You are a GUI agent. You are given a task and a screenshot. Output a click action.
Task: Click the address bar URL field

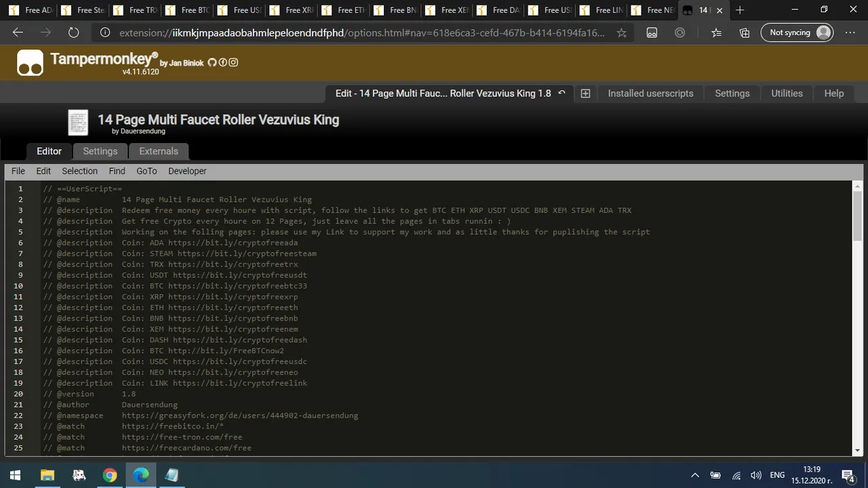tap(361, 33)
